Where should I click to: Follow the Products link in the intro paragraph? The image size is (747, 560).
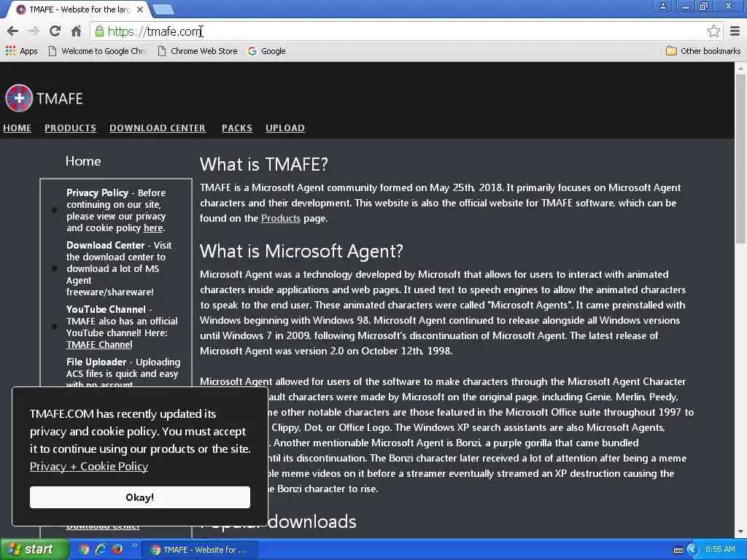point(281,219)
